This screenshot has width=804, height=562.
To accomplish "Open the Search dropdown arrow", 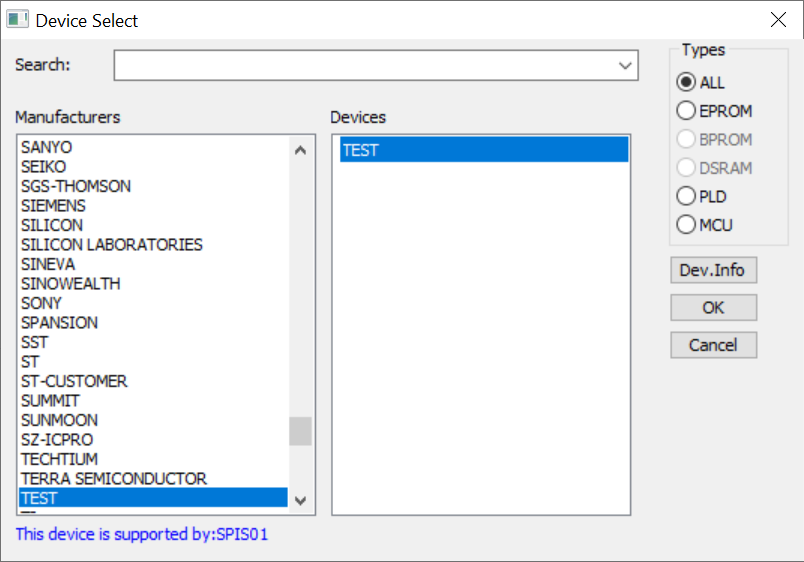I will 625,66.
